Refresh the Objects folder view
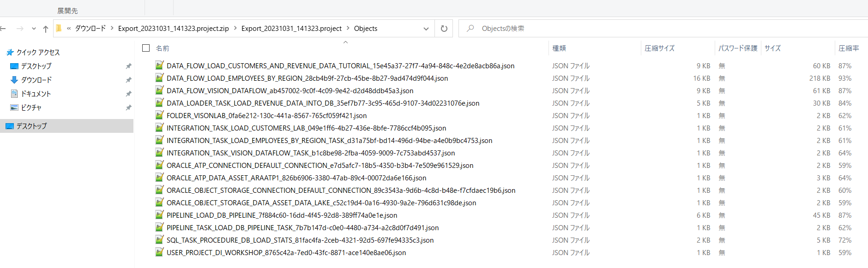 (444, 29)
